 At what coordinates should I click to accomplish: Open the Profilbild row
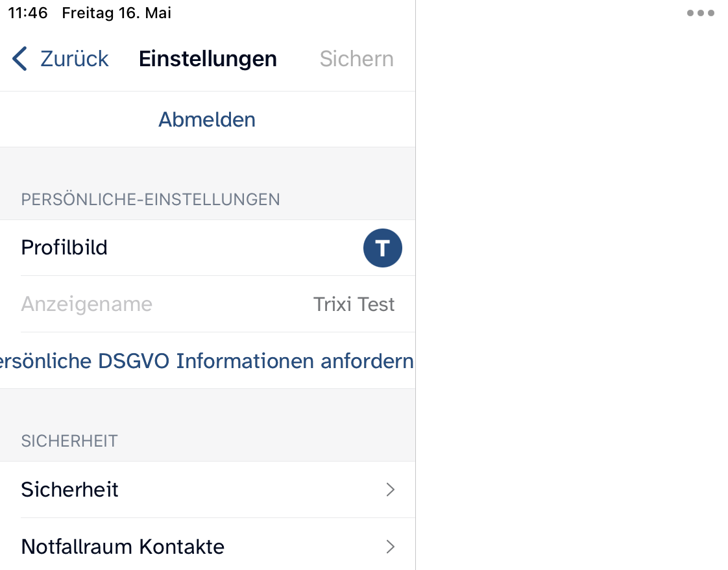click(64, 247)
